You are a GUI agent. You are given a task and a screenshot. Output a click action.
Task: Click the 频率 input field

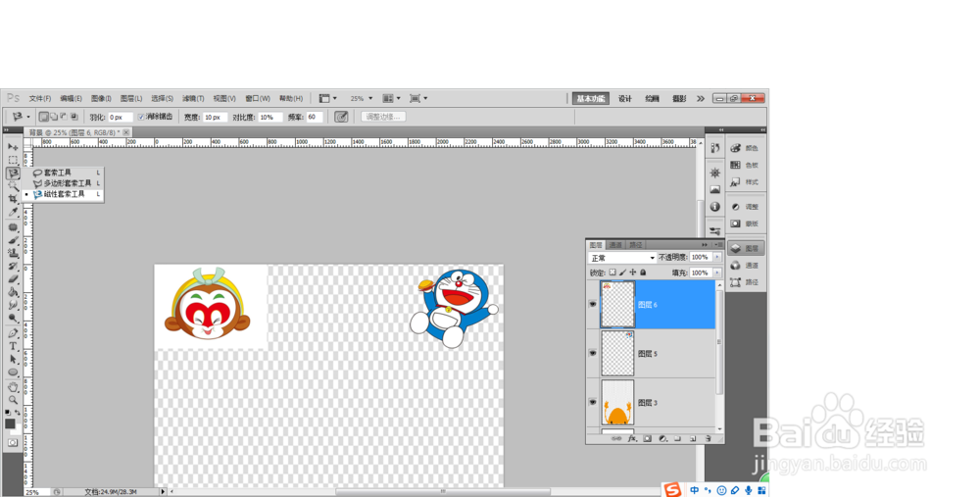pyautogui.click(x=315, y=117)
